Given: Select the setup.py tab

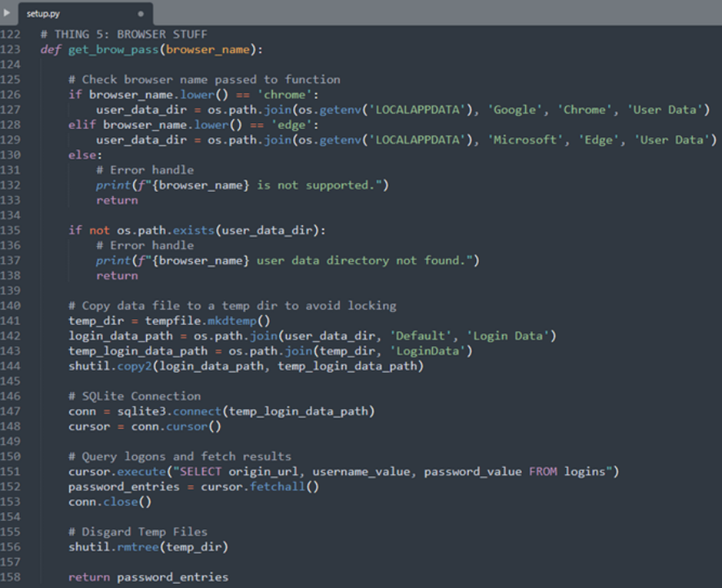Looking at the screenshot, I should (x=85, y=14).
